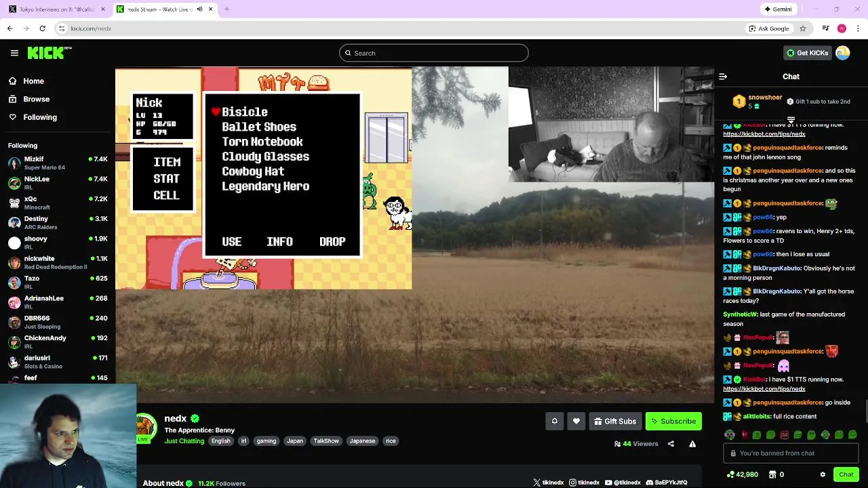This screenshot has height=488, width=868.
Task: Open Chrome three-dot menu
Action: [859, 28]
